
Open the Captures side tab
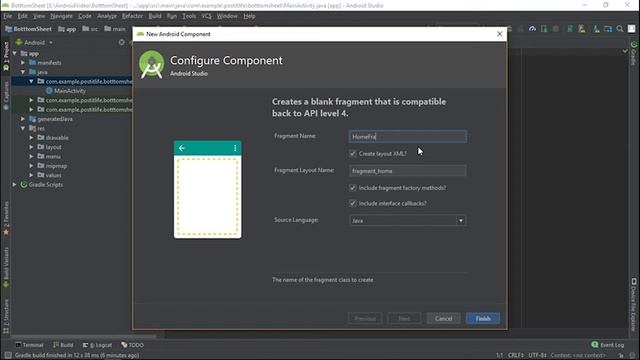coord(6,96)
